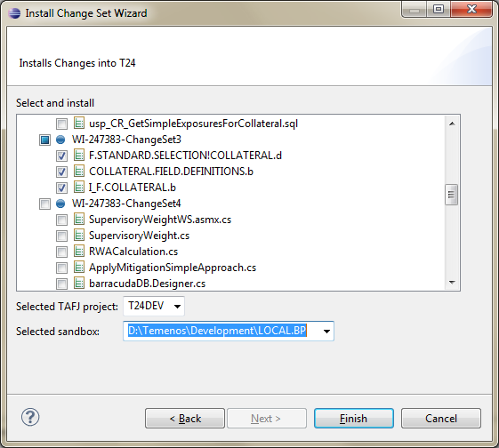Click the sandbox path input field
This screenshot has width=499, height=448.
click(221, 331)
